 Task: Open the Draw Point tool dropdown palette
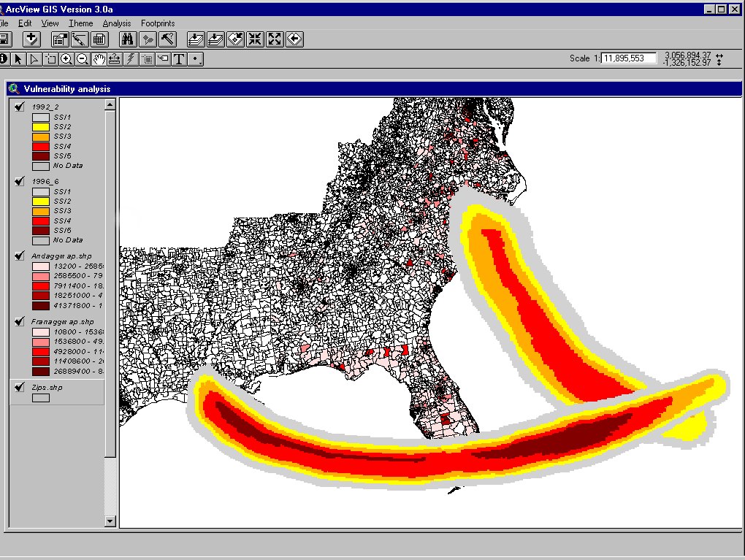(196, 59)
